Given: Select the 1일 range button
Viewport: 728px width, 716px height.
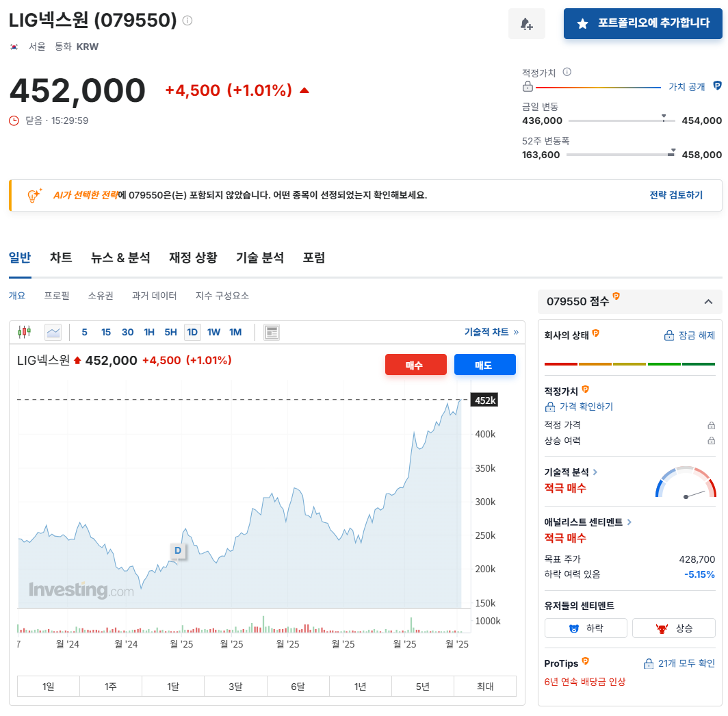Looking at the screenshot, I should [49, 687].
